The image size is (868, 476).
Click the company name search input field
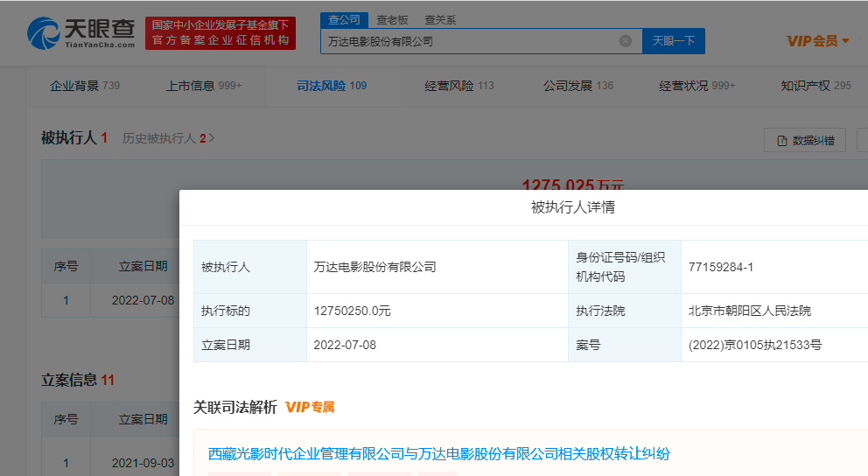tap(472, 41)
